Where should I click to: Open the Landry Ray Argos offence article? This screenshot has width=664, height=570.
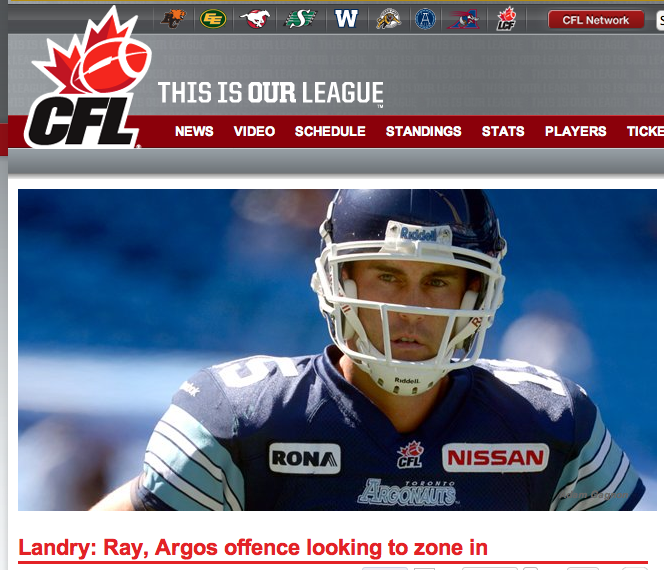pyautogui.click(x=253, y=548)
